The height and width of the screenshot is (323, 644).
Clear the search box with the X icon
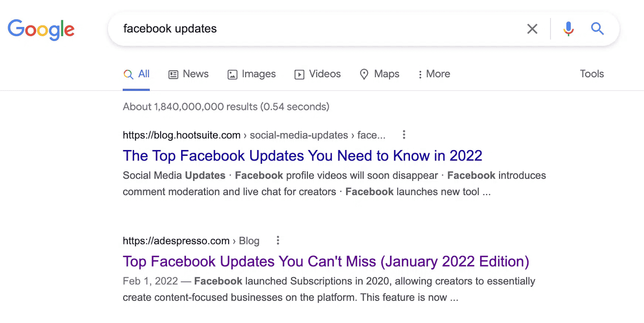coord(532,29)
